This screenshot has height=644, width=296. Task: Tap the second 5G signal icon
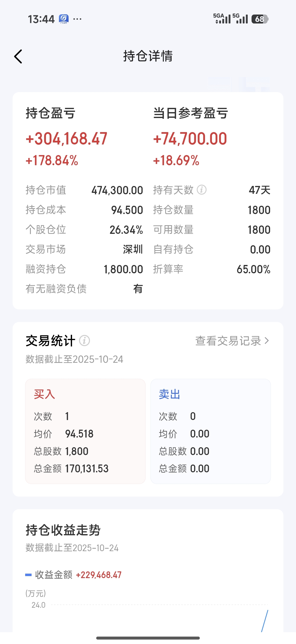tap(240, 19)
